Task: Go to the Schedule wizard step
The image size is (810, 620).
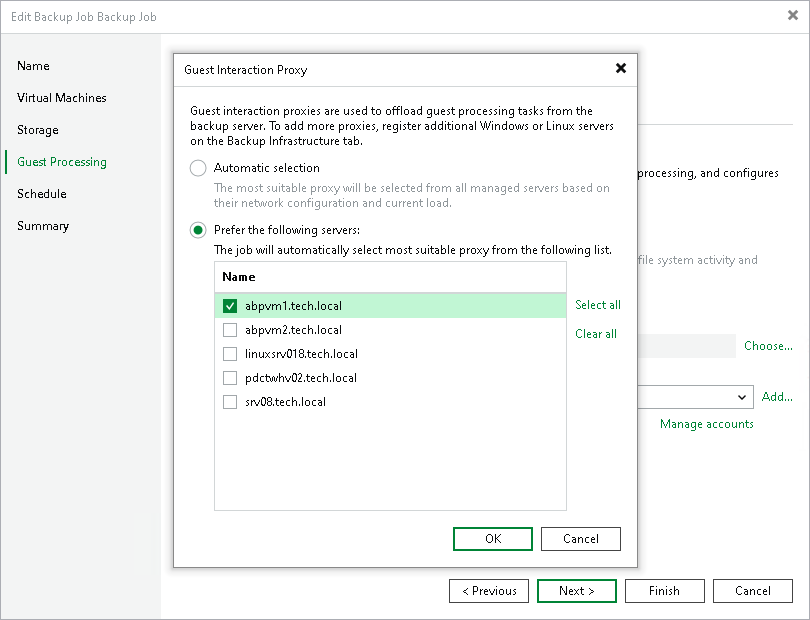Action: 42,194
